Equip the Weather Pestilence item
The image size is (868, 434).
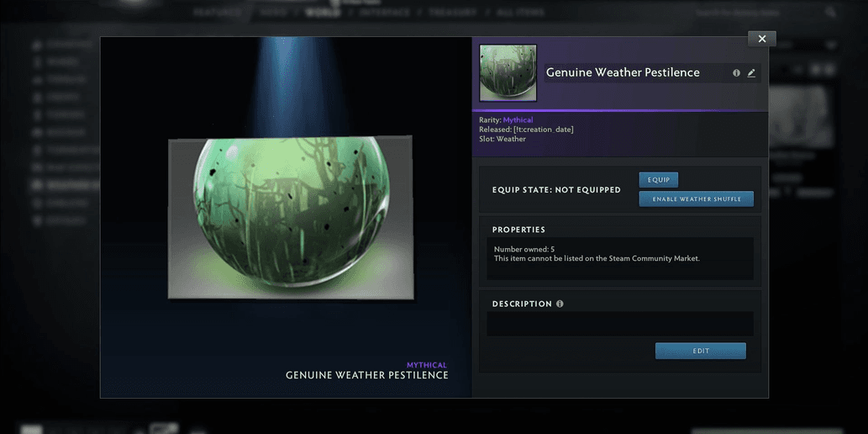[658, 180]
